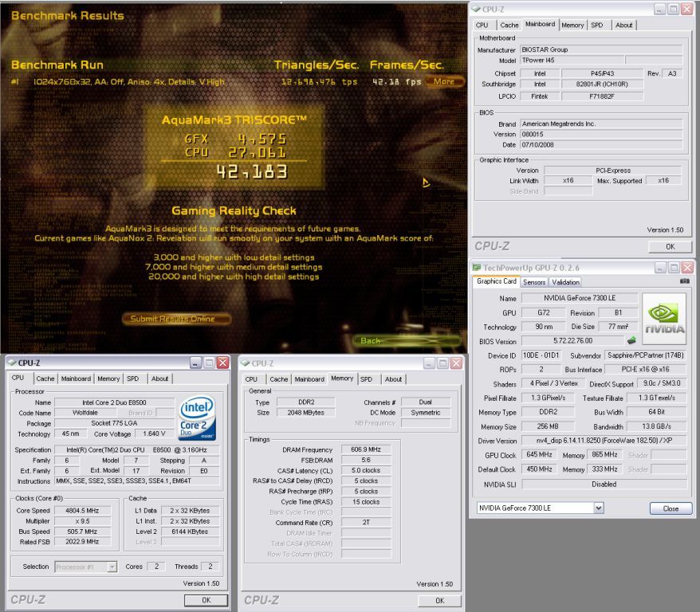Click OK in CPU-Z CPU window
700x612 pixels.
coord(206,600)
